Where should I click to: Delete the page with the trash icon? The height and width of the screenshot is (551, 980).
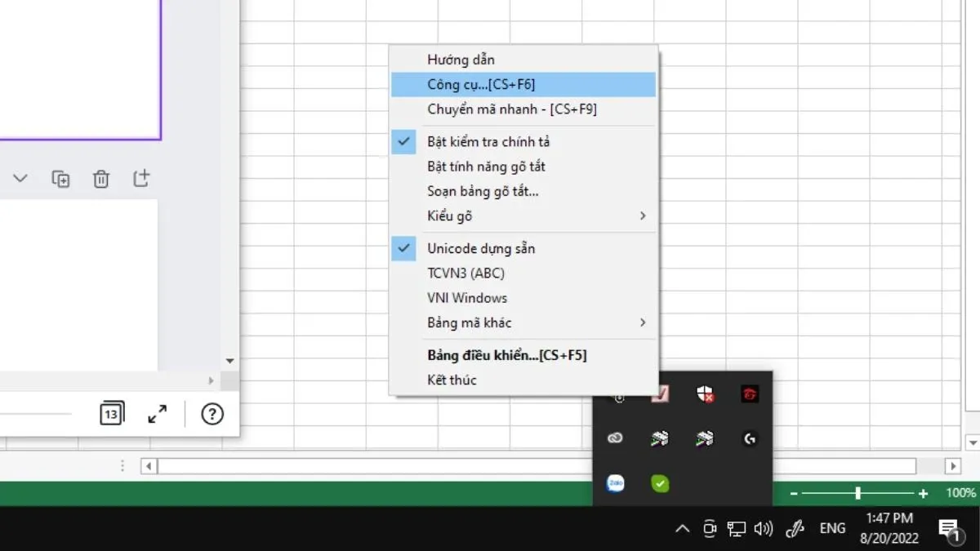(x=100, y=179)
